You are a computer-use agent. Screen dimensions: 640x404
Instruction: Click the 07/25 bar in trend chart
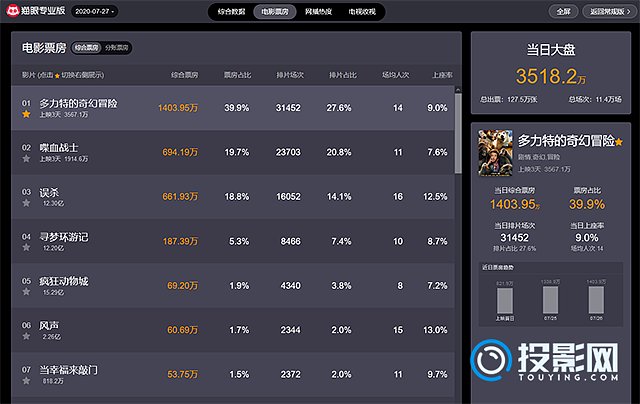[550, 298]
